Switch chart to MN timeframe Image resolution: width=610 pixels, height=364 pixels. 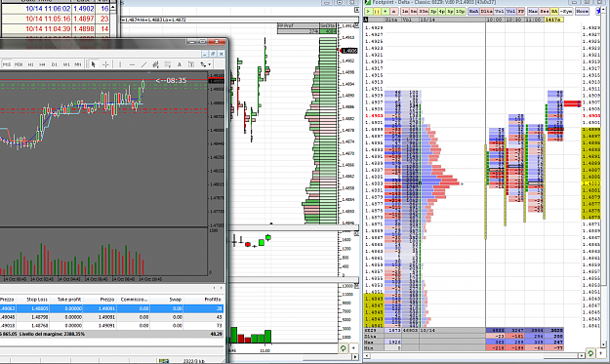pos(78,64)
